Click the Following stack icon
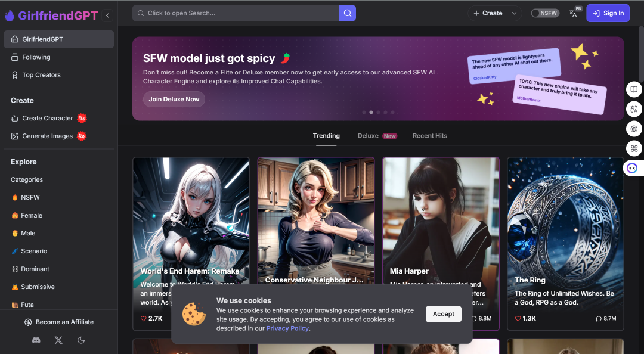This screenshot has height=354, width=644. pyautogui.click(x=15, y=57)
